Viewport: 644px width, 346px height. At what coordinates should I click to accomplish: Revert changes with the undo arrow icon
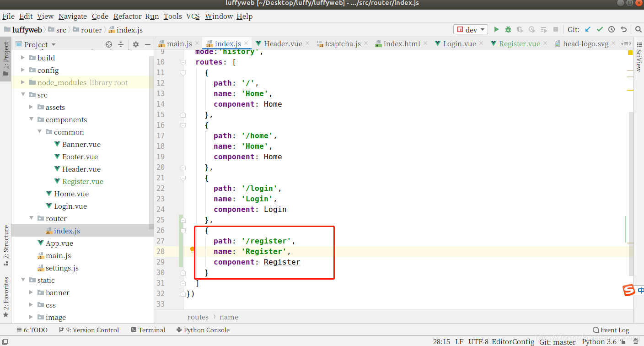tap(623, 30)
